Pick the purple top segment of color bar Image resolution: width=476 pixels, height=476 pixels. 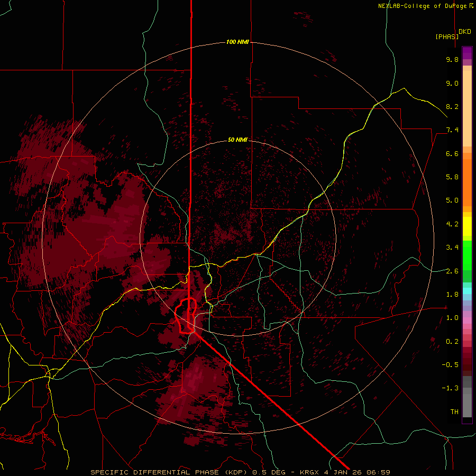(467, 53)
